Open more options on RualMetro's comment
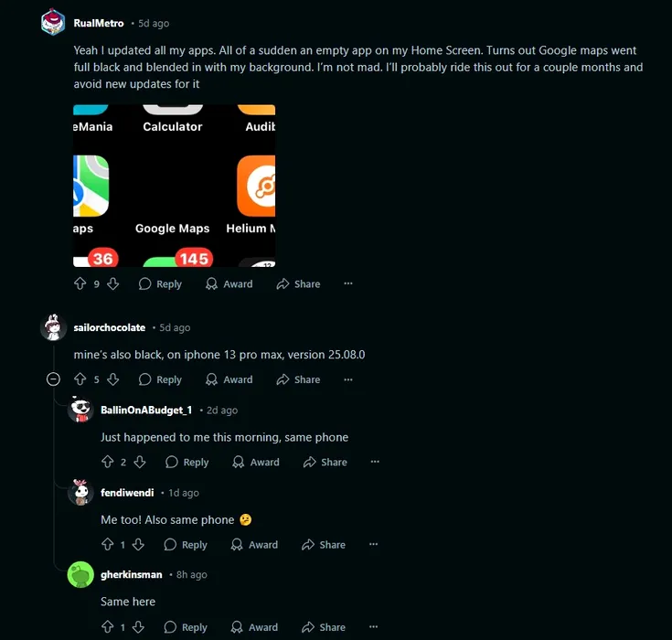This screenshot has height=640, width=672. [348, 283]
